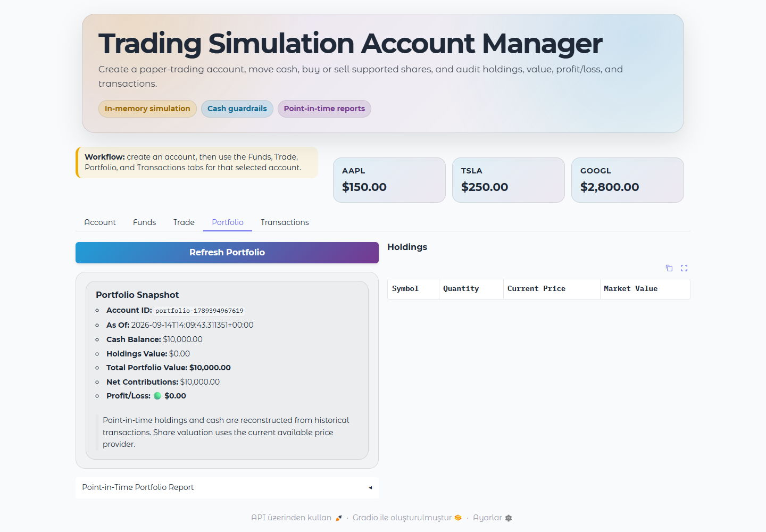Click the Current Price column header
The image size is (766, 532).
coord(552,289)
